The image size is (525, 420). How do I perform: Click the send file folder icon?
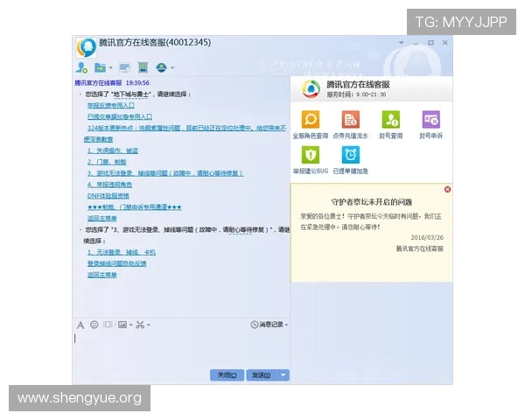pyautogui.click(x=100, y=67)
